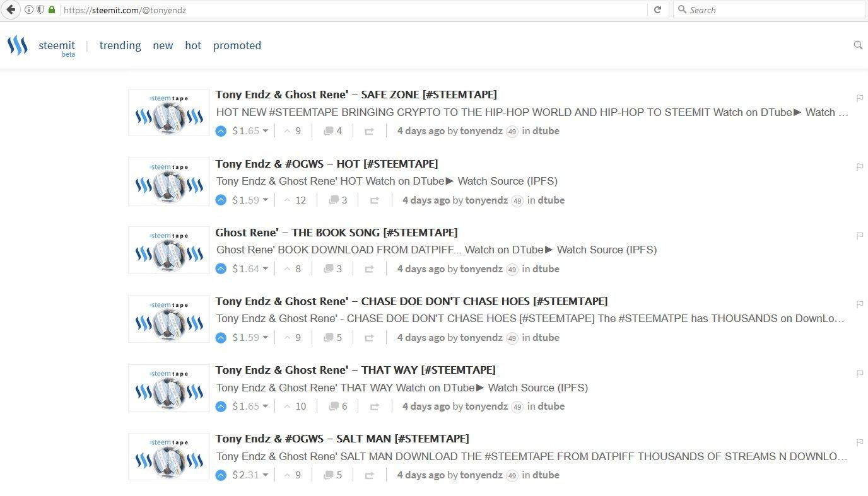
Task: Go to the trending tab
Action: click(x=120, y=45)
